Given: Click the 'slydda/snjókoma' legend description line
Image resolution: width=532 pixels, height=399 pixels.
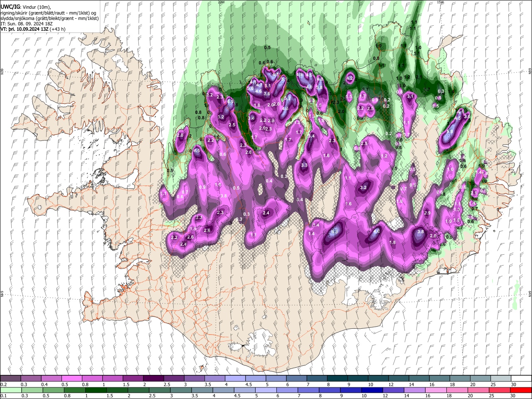Looking at the screenshot, I should tap(49, 18).
